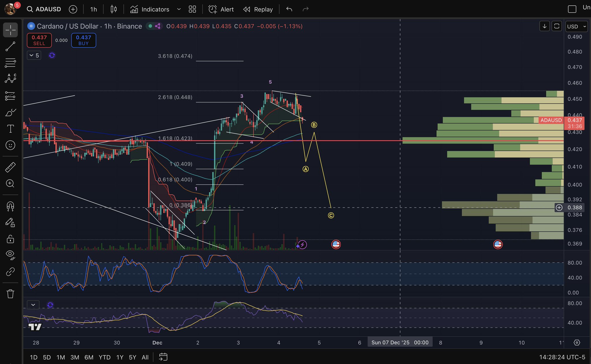591x364 pixels.
Task: Create an Alert from toolbar
Action: [x=221, y=9]
